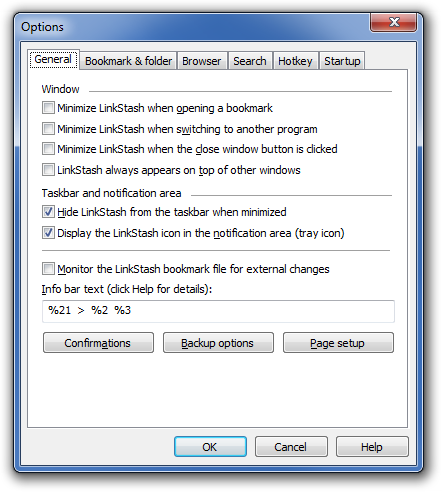Open Help for the Options dialog
This screenshot has height=492, width=442.
point(372,447)
